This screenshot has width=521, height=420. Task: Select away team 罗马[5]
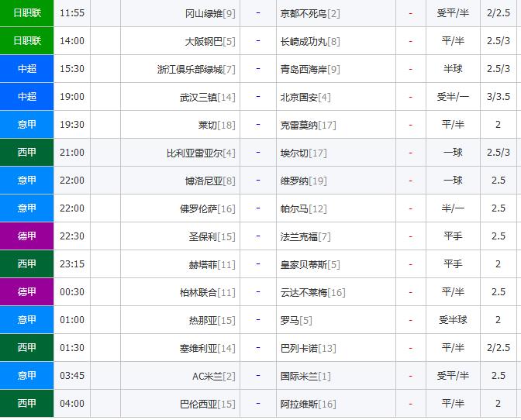tap(296, 320)
